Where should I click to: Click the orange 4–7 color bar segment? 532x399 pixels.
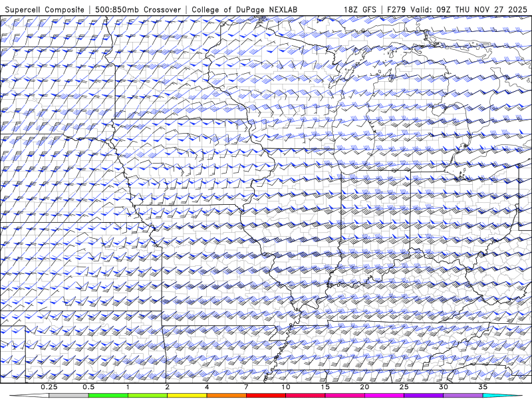click(226, 396)
